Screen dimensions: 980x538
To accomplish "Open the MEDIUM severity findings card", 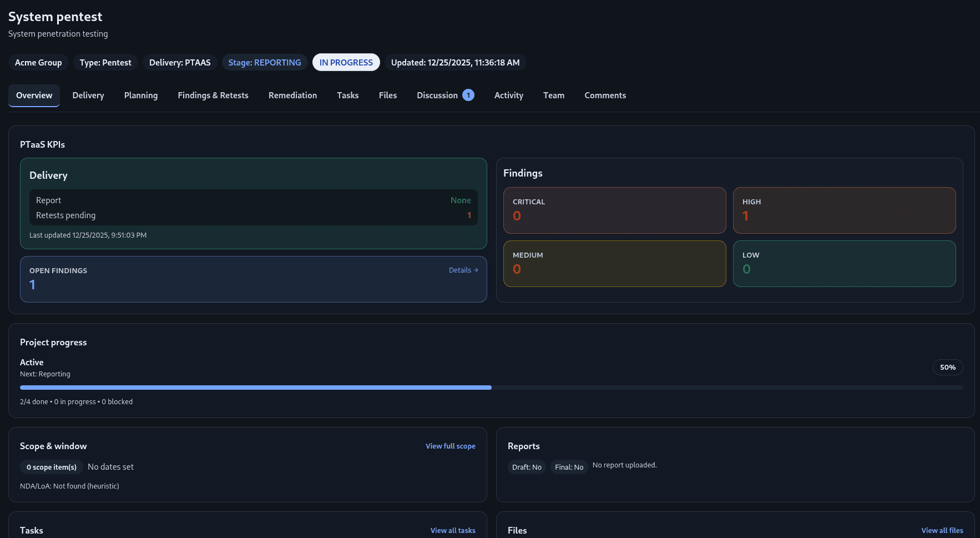I will 614,264.
